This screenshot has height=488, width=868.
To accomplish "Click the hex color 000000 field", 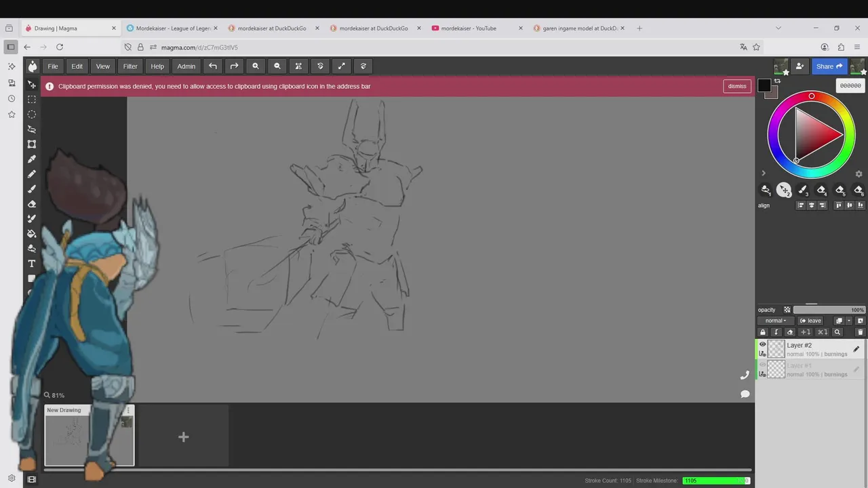I will coord(850,85).
